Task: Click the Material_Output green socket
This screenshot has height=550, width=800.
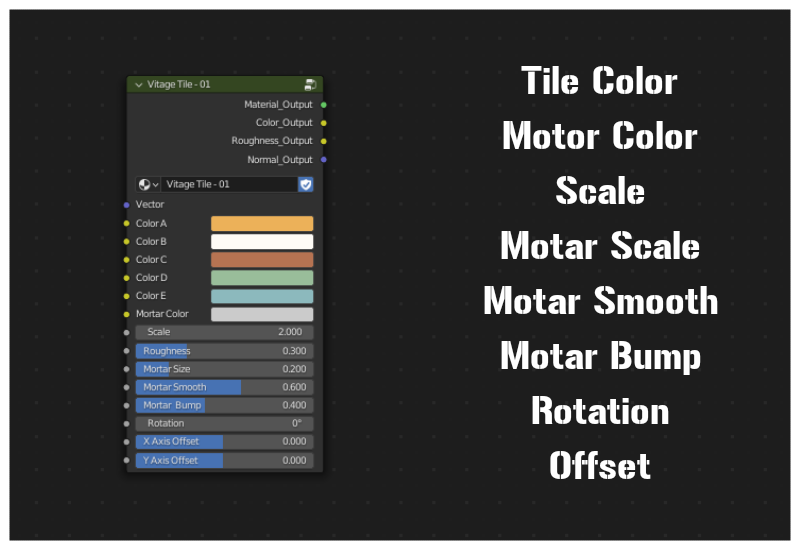Action: (323, 105)
